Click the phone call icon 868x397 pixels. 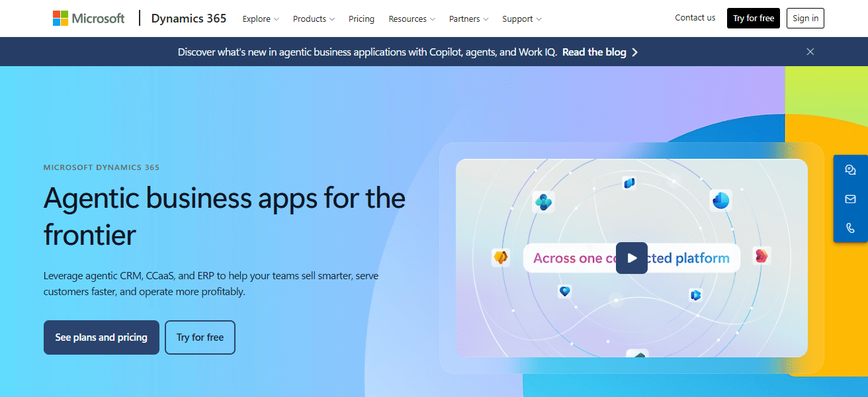851,228
